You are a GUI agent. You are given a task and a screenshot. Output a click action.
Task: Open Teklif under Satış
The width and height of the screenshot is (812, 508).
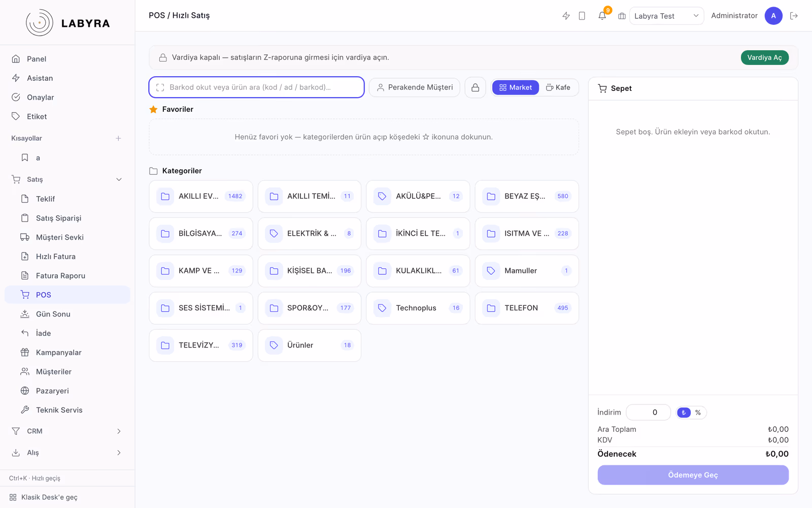tap(67, 199)
